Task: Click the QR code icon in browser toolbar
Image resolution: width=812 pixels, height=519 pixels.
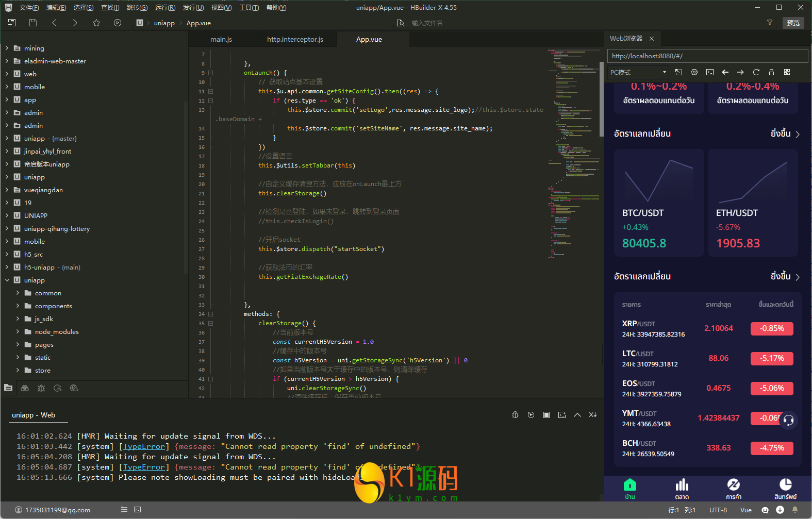Action: [x=787, y=72]
